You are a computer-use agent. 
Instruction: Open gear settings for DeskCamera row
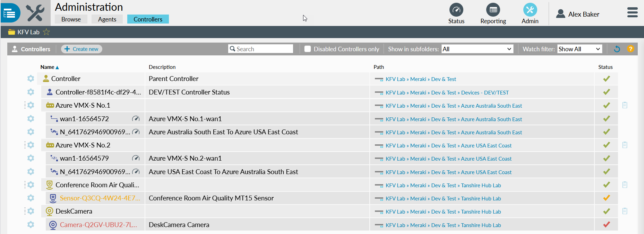click(x=31, y=211)
